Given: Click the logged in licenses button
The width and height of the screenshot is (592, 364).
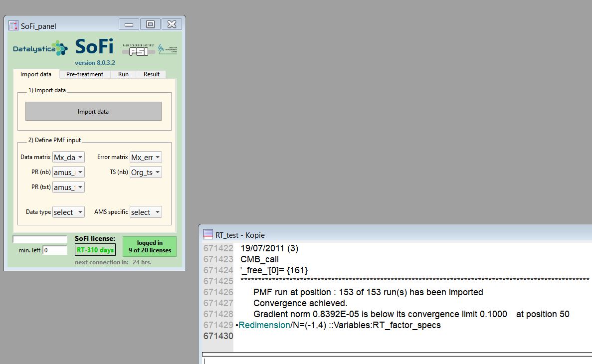Looking at the screenshot, I should coord(150,246).
